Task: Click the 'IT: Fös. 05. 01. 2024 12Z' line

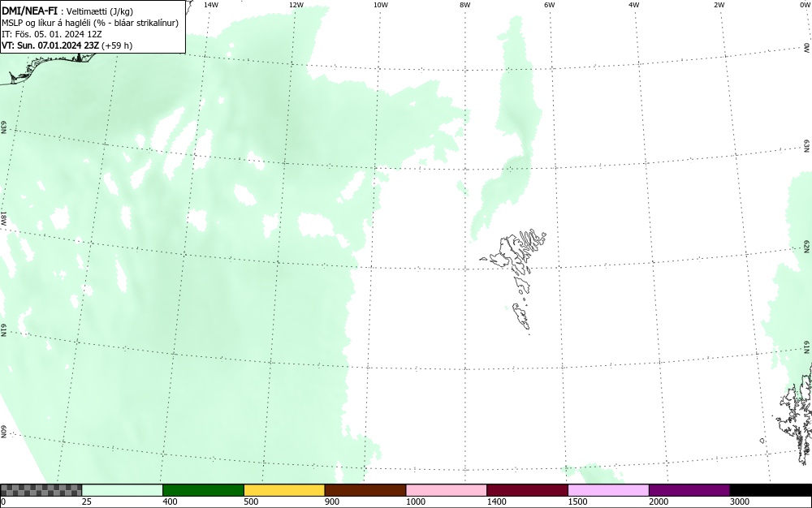Action: 51,34
